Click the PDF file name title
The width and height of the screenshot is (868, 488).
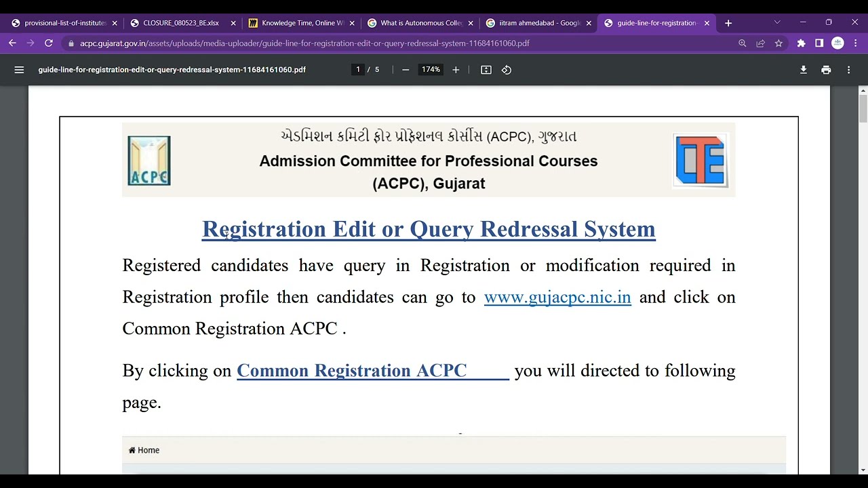172,70
